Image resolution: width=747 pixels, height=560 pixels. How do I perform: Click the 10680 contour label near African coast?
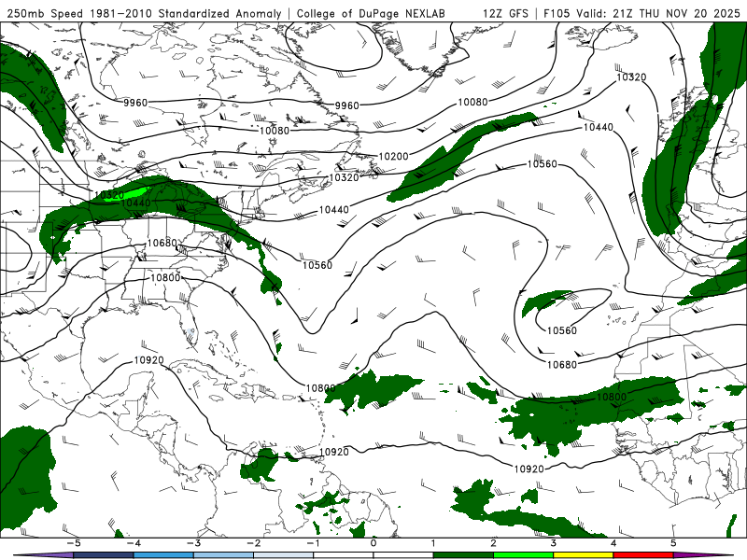[x=562, y=365]
